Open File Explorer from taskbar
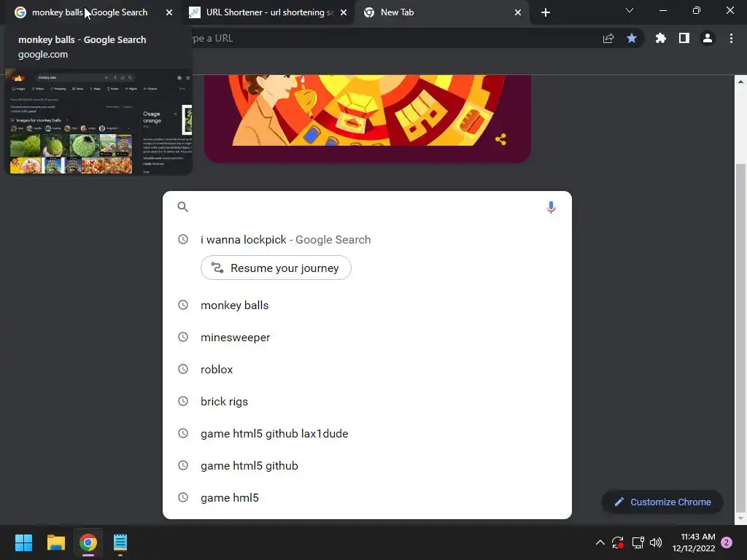 pyautogui.click(x=55, y=542)
